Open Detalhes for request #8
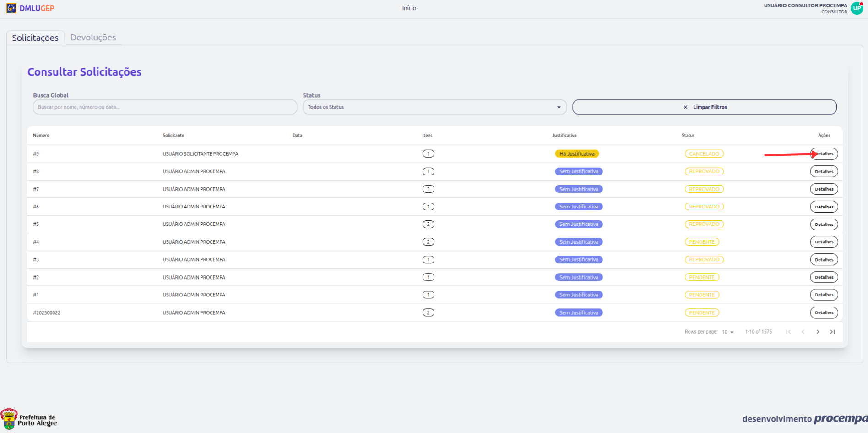868x433 pixels. click(824, 172)
